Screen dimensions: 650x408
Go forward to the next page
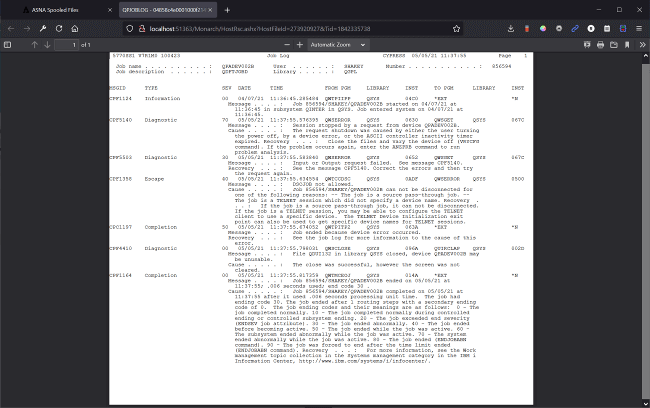tap(27, 29)
